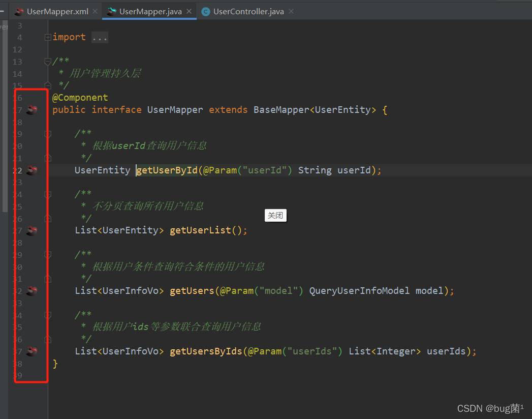
Task: Fold the Javadoc above getUsers method
Action: pyautogui.click(x=47, y=254)
